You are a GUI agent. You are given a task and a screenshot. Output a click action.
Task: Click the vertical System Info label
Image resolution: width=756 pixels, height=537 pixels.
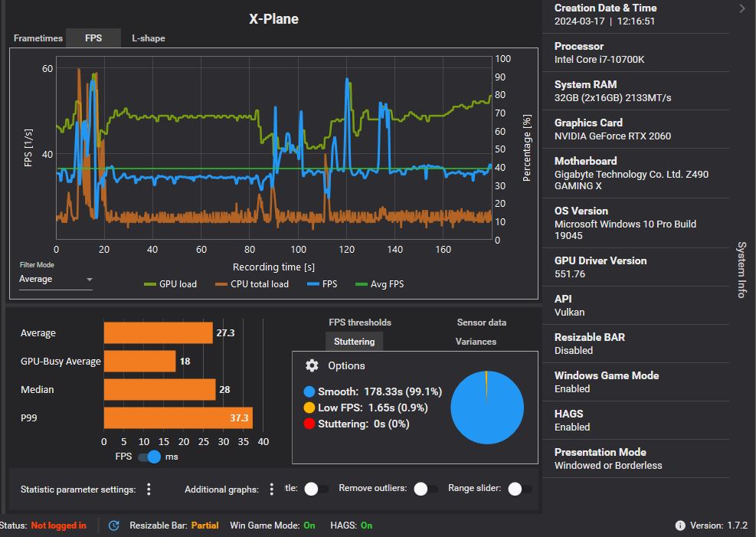click(741, 270)
